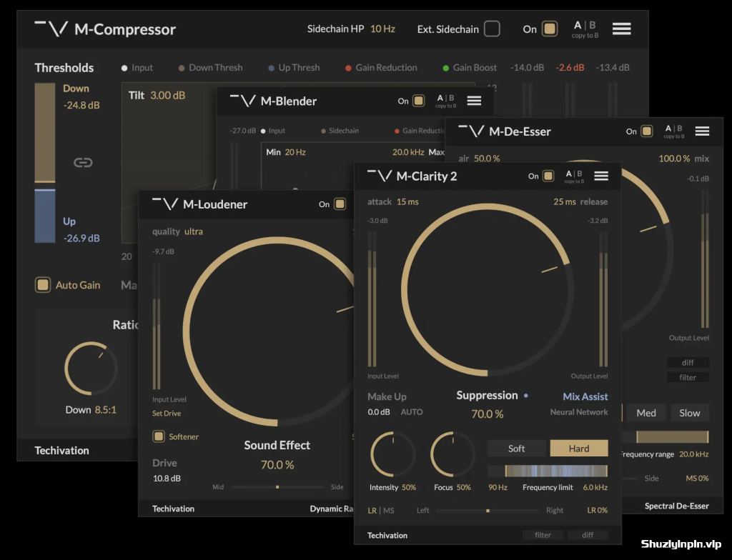This screenshot has height=560, width=732.
Task: Click the M-Loudener logo icon
Action: (165, 204)
